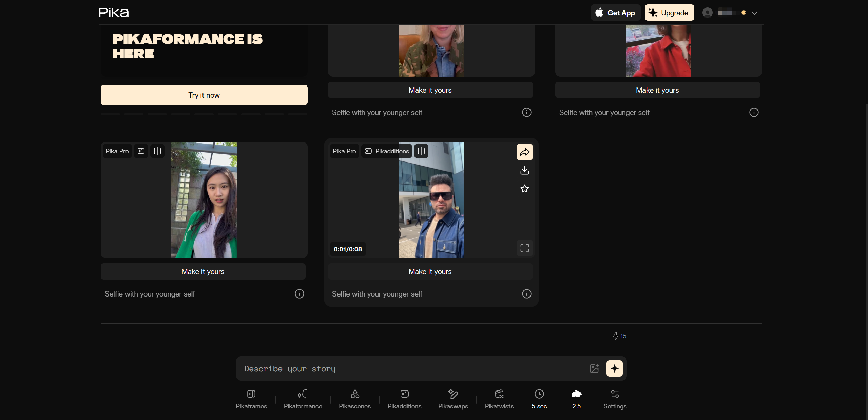This screenshot has height=420, width=868.
Task: Click the first carousel progress indicator
Action: click(110, 115)
